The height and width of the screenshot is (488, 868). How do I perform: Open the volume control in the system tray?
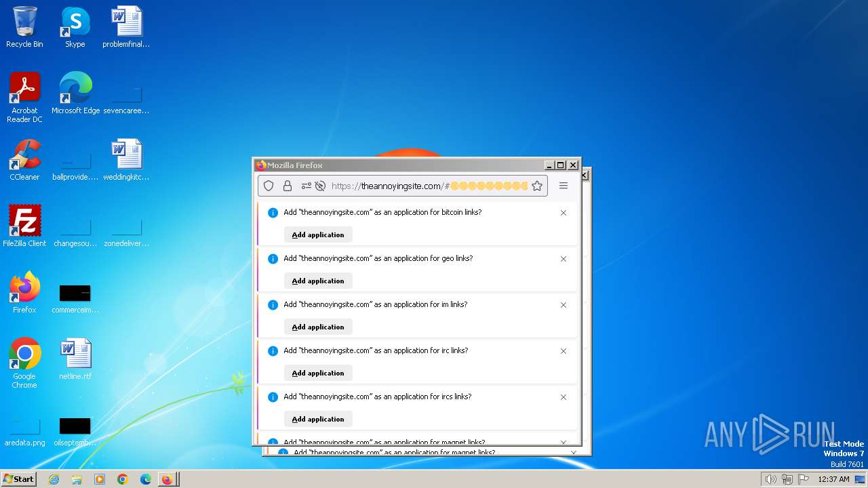tap(771, 479)
